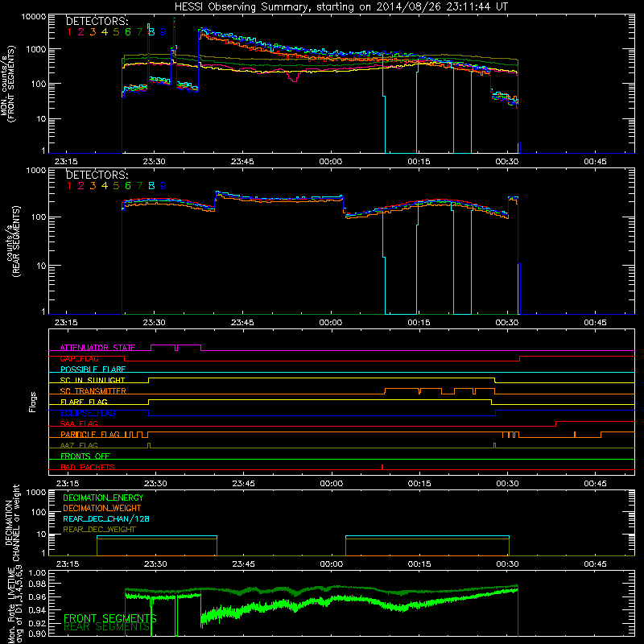The image size is (644, 644).
Task: Select the DETECTORS label in front segments plot
Action: point(97,21)
